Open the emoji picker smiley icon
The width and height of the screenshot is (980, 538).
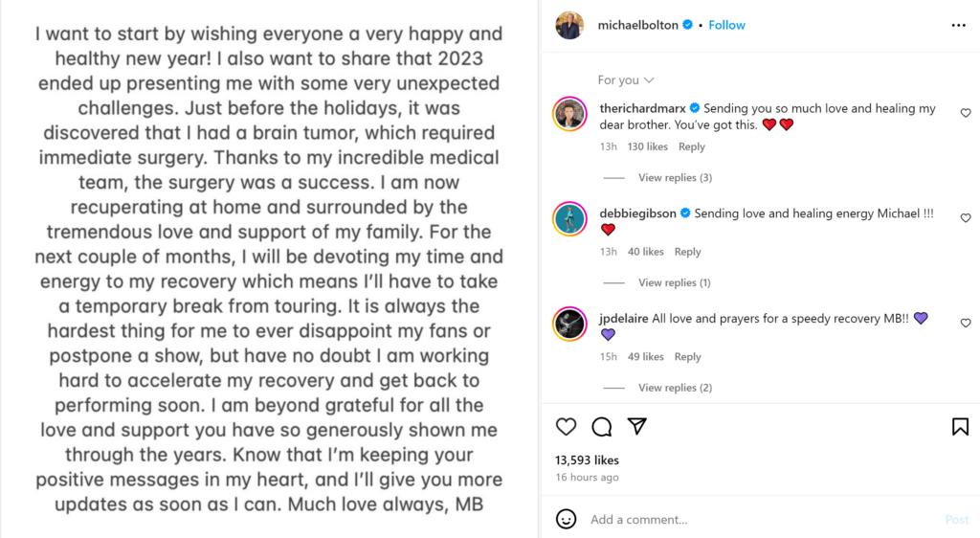pos(567,519)
